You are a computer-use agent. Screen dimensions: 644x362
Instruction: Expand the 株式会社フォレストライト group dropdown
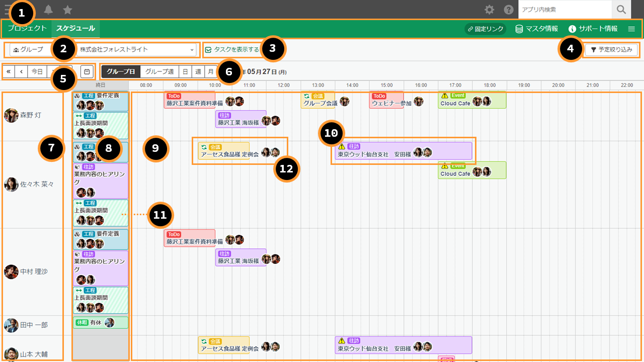[x=137, y=49]
